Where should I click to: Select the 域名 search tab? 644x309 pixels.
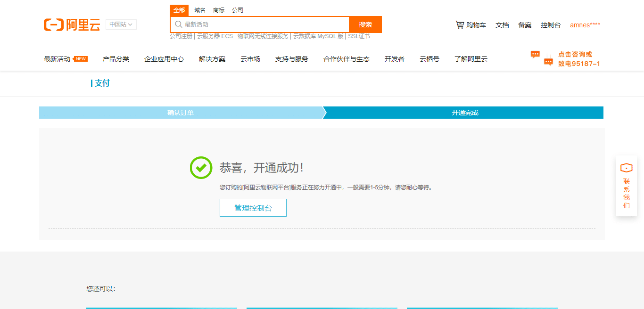(x=200, y=10)
